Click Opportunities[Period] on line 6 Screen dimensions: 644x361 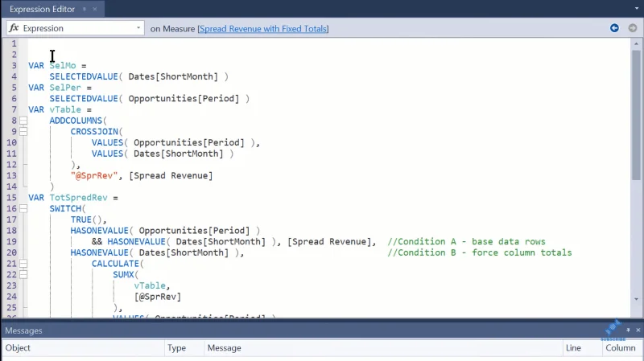tap(184, 98)
